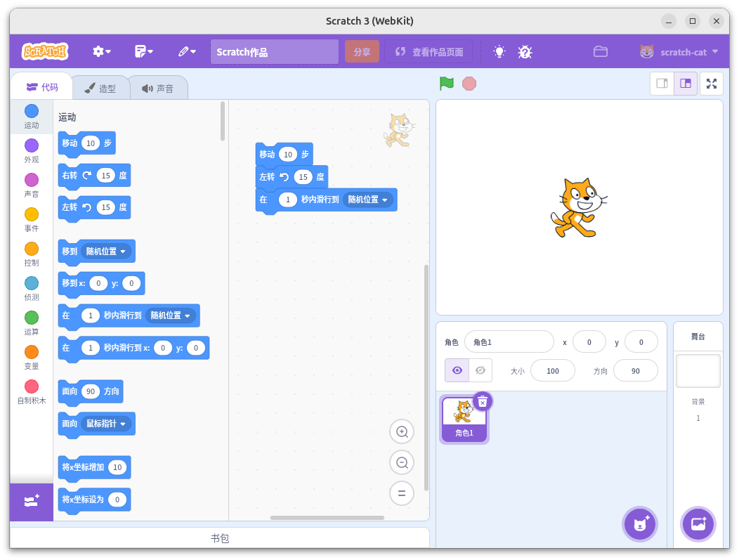The height and width of the screenshot is (560, 739).
Task: Zoom in the code workspace
Action: point(402,432)
